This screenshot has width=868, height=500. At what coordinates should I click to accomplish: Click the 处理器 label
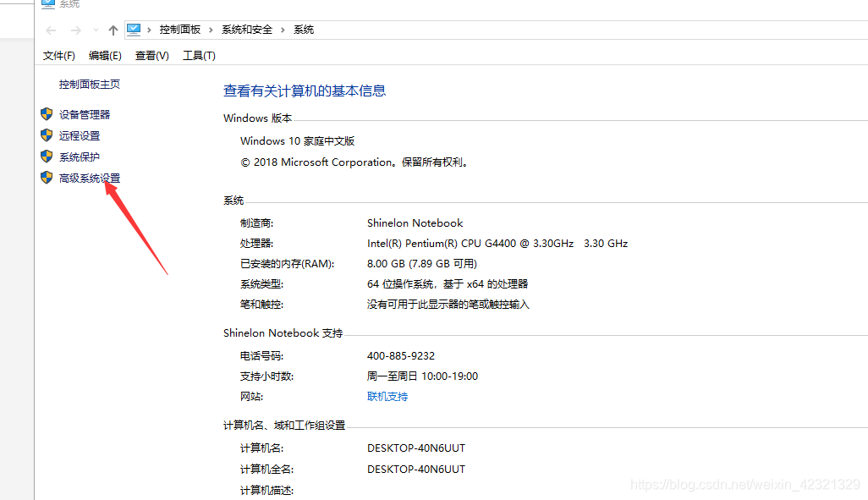(257, 244)
